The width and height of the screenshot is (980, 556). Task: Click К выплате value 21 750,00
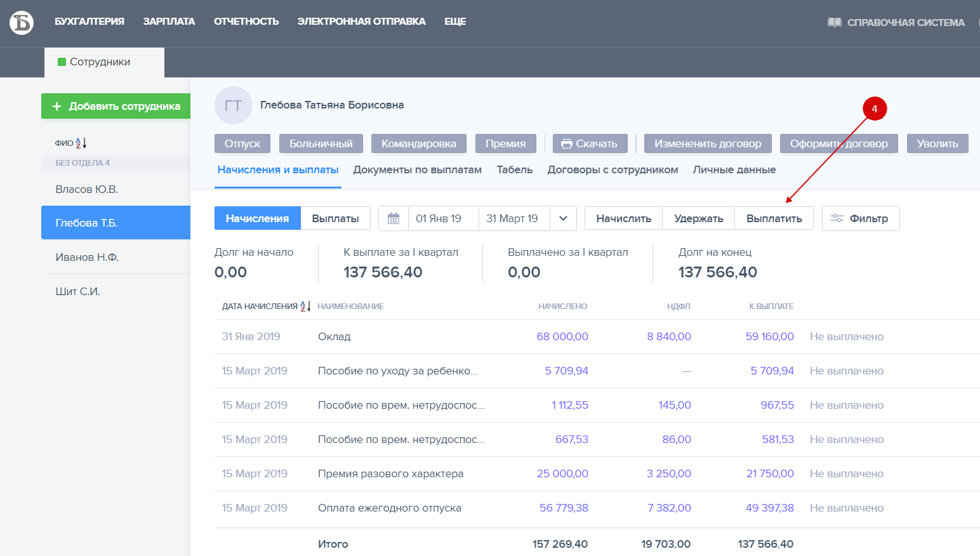(x=770, y=473)
